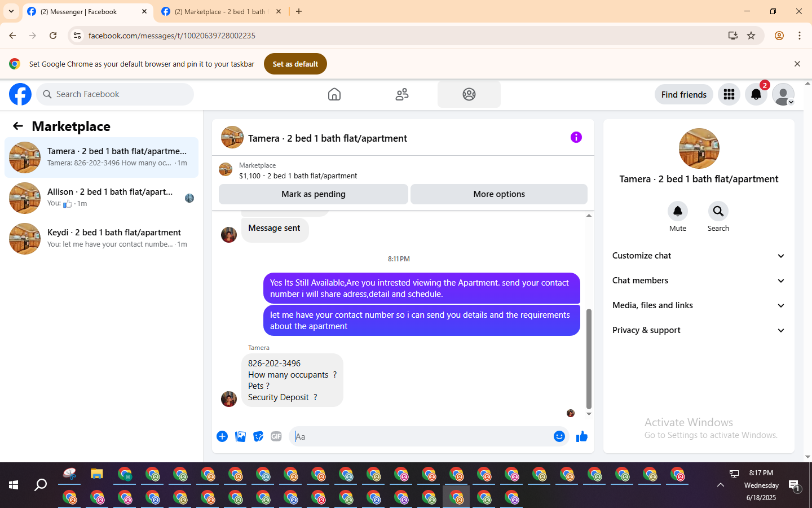Bookmark this page with the star icon
This screenshot has width=812, height=508.
(751, 36)
